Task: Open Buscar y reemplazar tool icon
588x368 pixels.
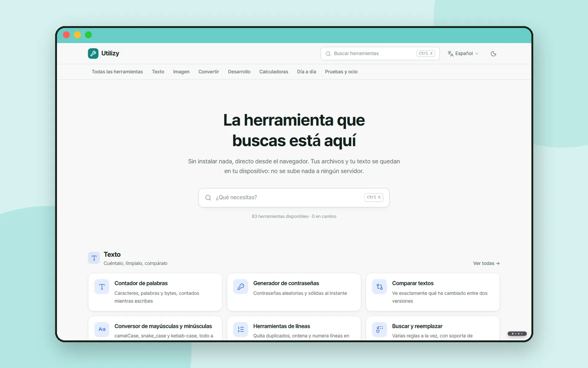Action: (x=380, y=329)
